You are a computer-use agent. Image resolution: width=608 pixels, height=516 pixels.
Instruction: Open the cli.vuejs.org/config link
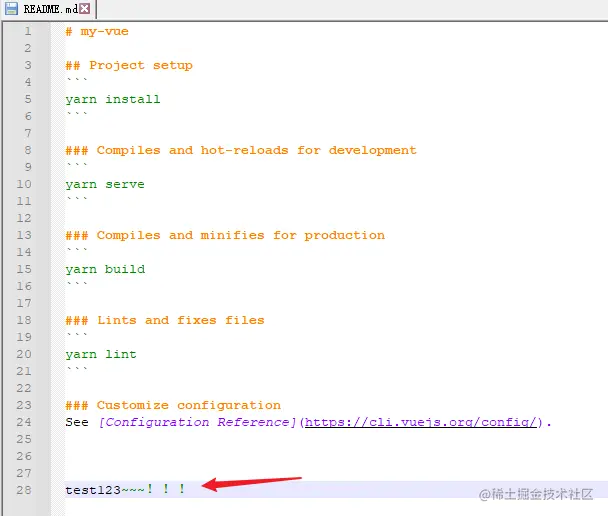pyautogui.click(x=423, y=422)
